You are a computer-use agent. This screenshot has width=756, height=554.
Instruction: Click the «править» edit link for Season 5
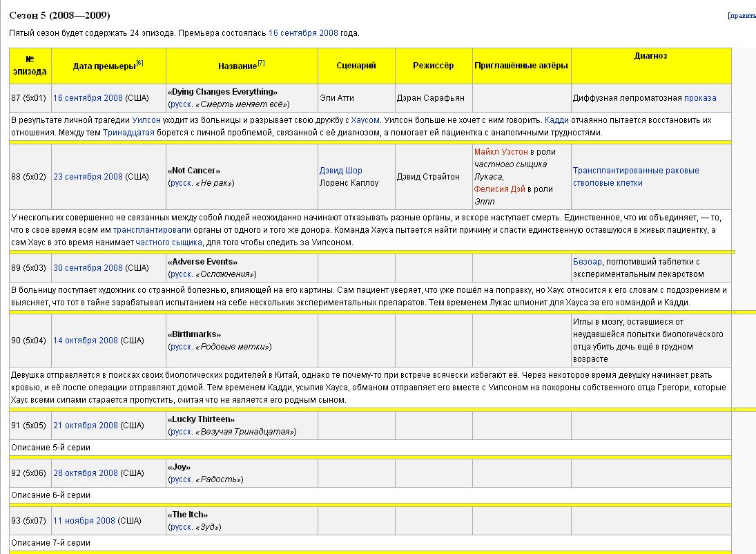click(743, 15)
